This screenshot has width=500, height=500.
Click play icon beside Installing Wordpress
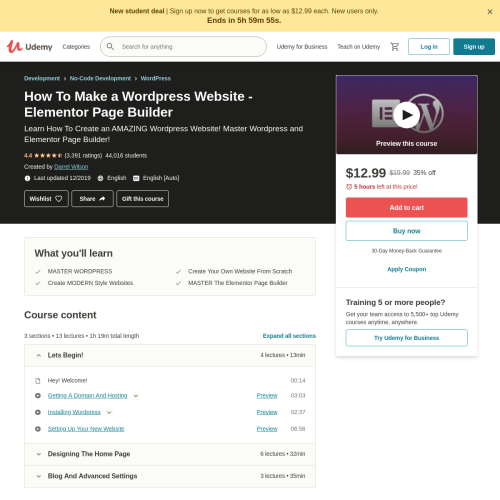(38, 412)
